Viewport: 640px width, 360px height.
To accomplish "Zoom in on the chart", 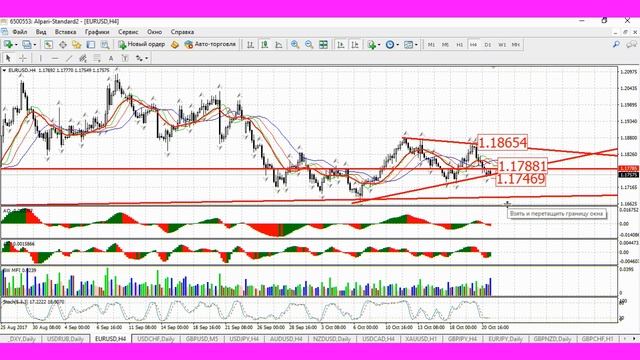I will point(295,44).
